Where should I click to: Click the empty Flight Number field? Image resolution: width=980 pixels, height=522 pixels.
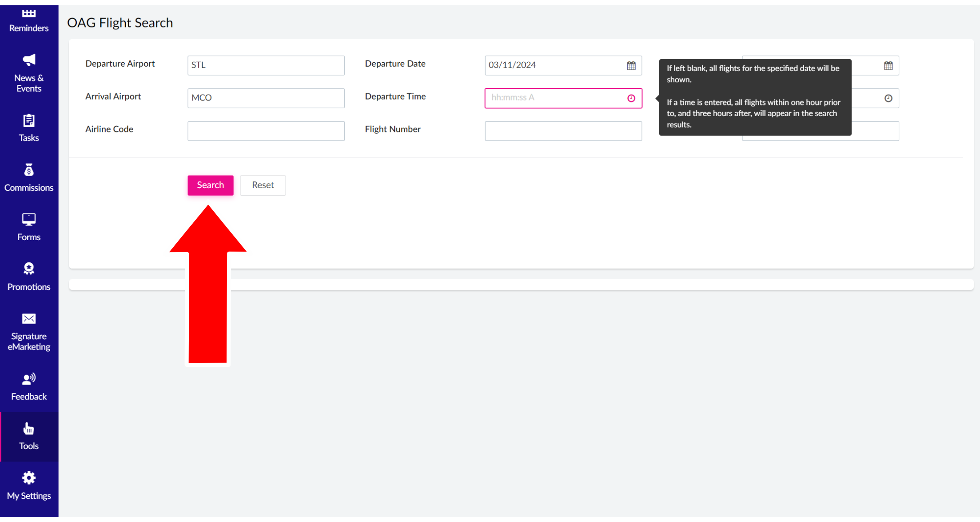coord(563,131)
